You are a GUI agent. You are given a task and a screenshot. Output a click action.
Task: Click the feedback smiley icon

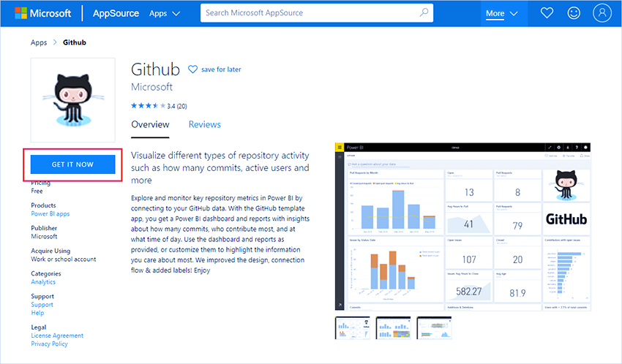[x=574, y=13]
